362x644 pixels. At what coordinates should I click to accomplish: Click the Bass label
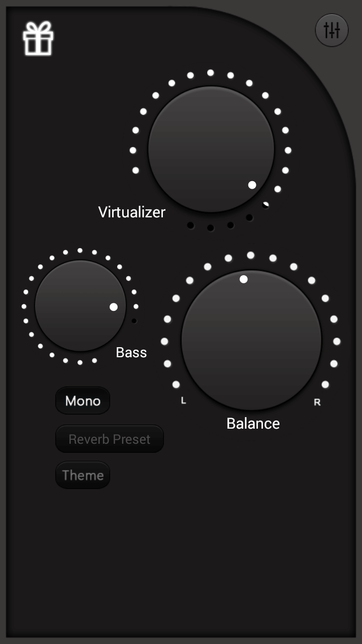click(131, 353)
